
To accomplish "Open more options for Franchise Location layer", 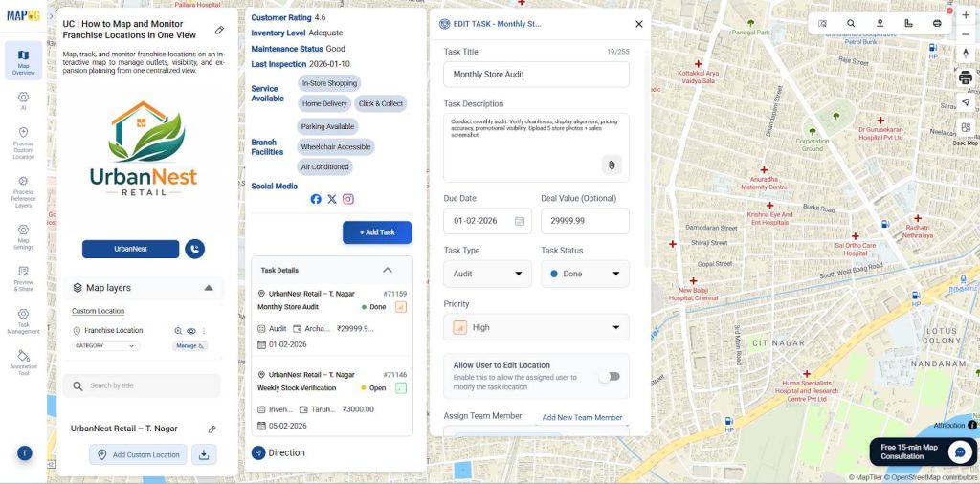I will point(203,331).
